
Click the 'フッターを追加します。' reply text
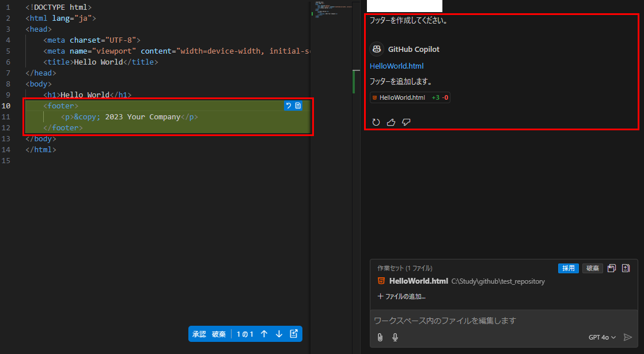[401, 81]
